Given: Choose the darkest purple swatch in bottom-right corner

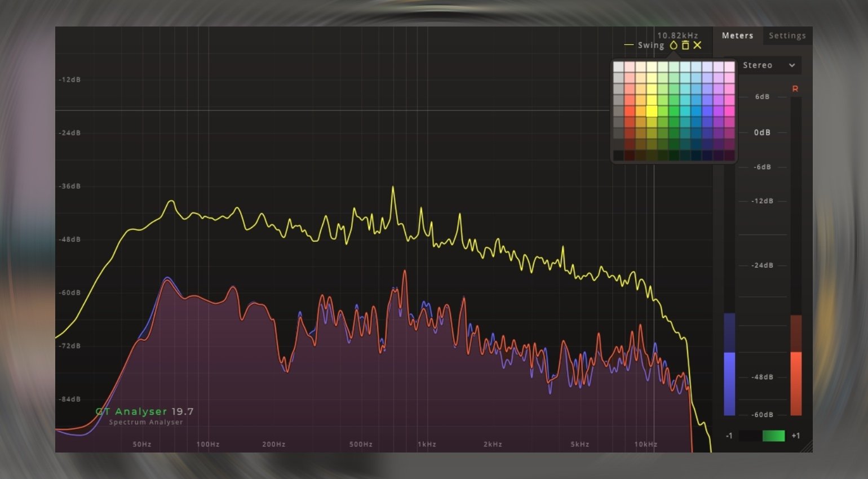Looking at the screenshot, I should (x=730, y=156).
